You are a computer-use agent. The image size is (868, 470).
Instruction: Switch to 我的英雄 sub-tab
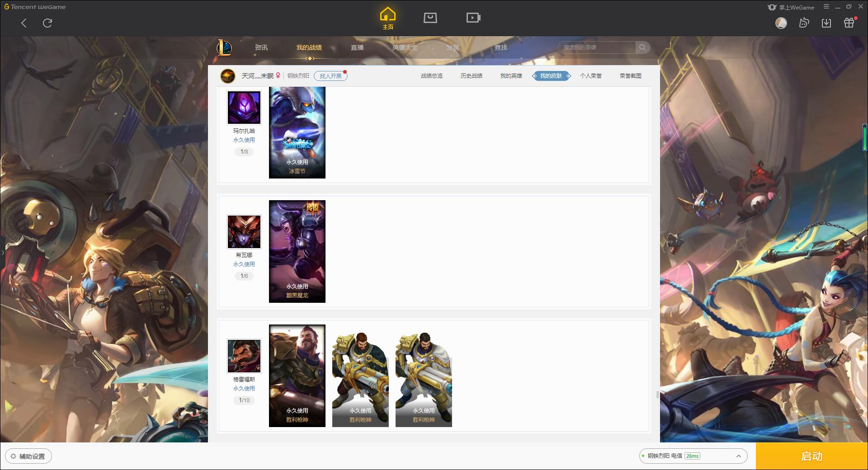pos(511,76)
